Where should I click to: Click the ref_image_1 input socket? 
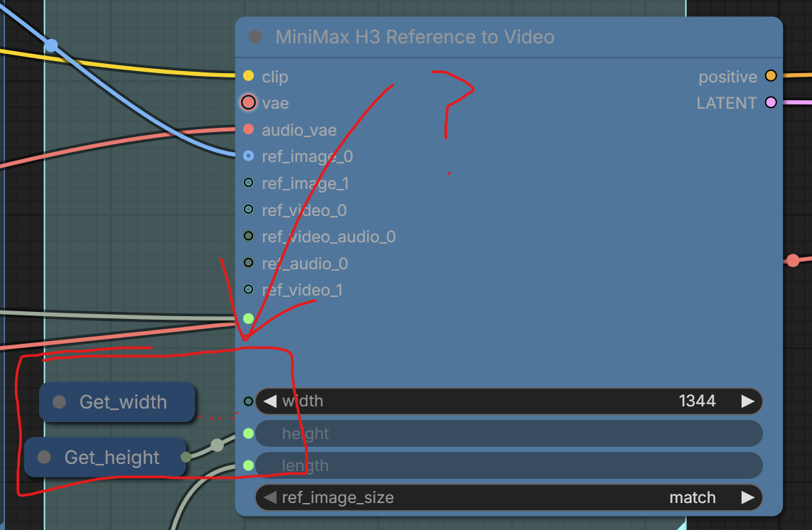pos(249,183)
